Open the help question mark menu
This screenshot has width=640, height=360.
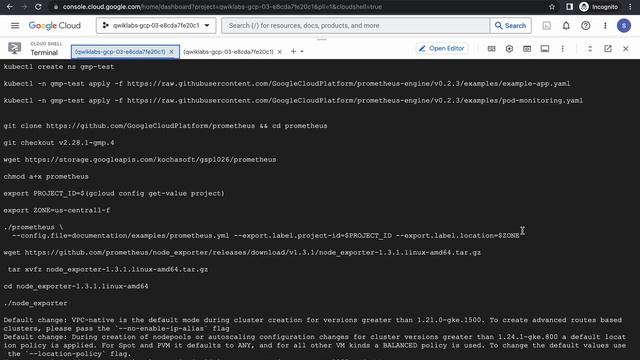pyautogui.click(x=586, y=26)
